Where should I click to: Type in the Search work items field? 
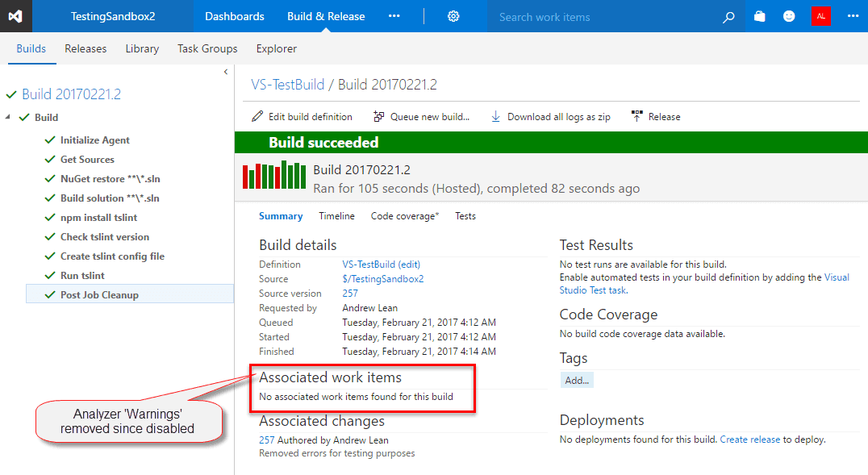point(603,17)
